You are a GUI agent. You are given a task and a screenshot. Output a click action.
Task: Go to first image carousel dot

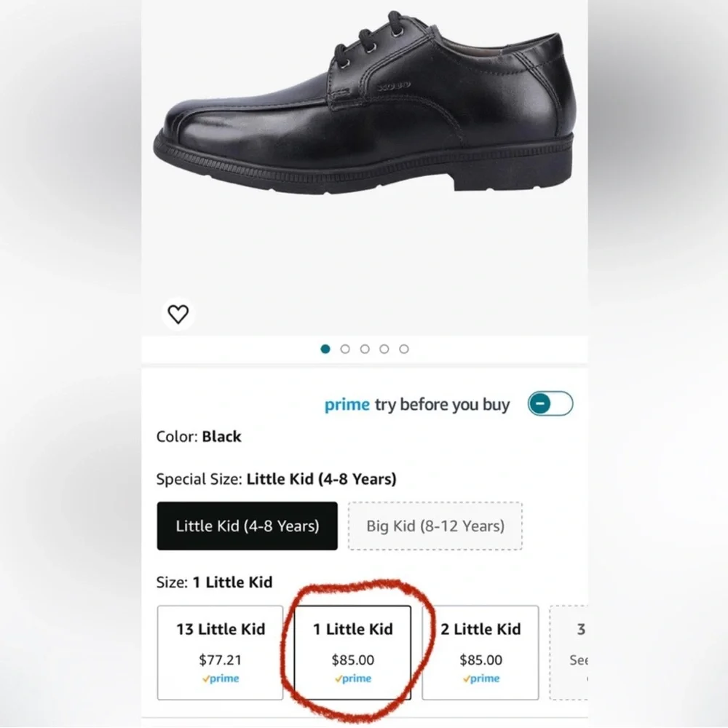click(325, 349)
